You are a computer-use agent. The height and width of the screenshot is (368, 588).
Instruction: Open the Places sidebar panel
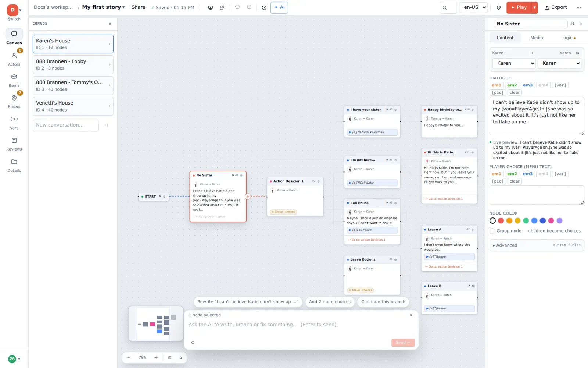tap(14, 101)
